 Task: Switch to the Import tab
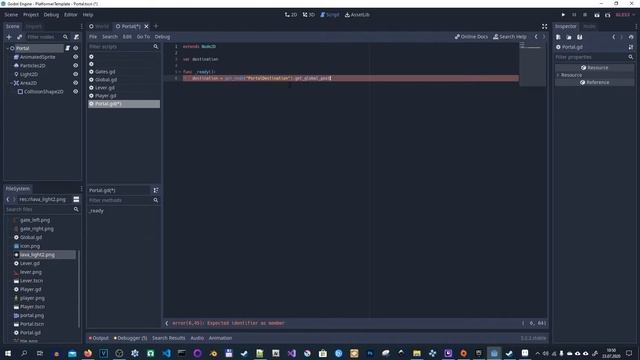[33, 26]
